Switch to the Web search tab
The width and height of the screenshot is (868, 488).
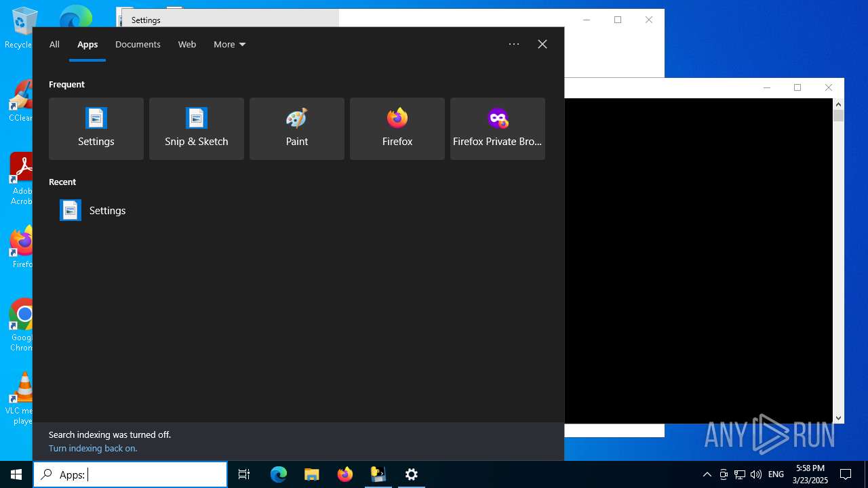[x=187, y=44]
